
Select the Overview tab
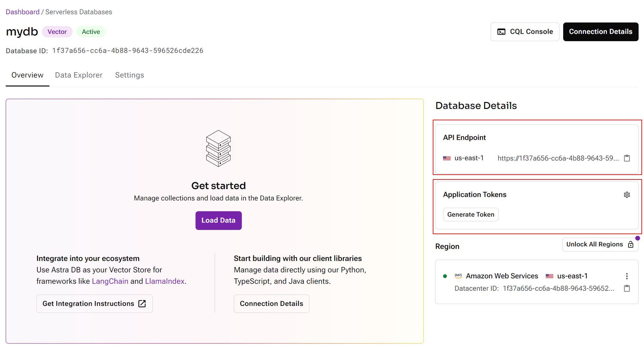click(27, 75)
